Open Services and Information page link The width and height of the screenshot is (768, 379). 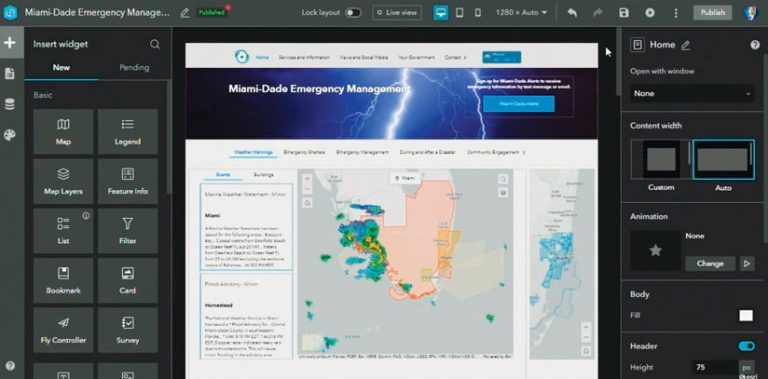[x=304, y=57]
